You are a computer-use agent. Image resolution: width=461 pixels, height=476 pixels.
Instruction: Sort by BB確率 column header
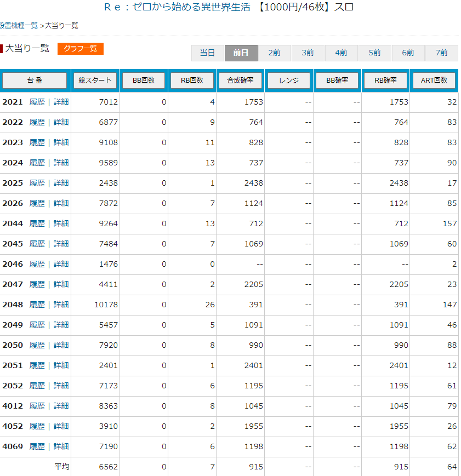coord(337,81)
